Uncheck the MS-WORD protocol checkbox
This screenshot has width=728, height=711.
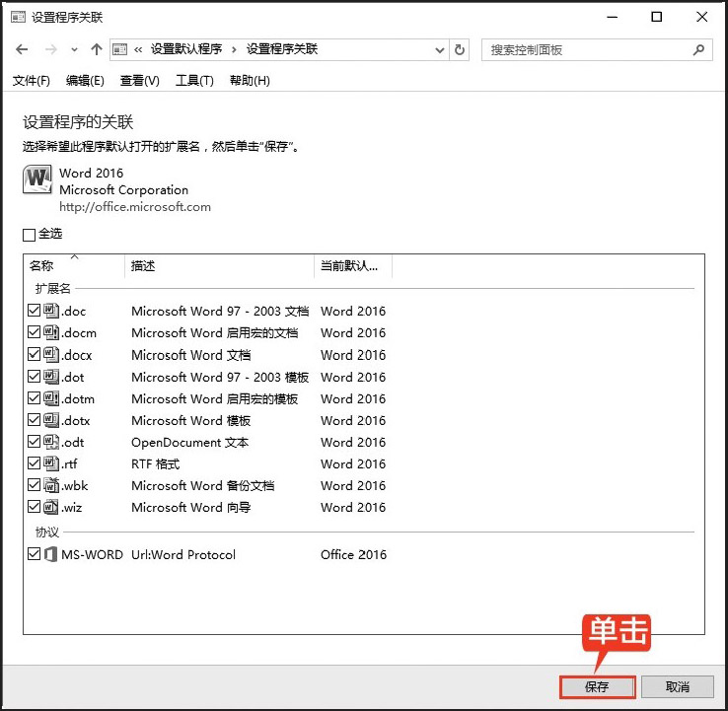point(34,553)
